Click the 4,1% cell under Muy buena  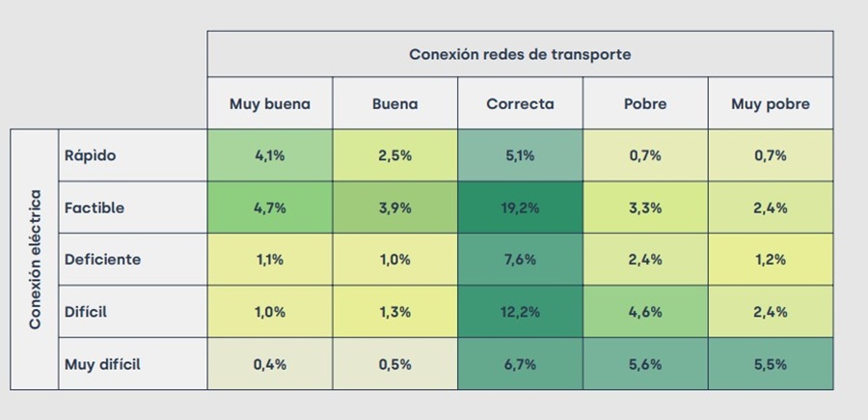pos(270,155)
